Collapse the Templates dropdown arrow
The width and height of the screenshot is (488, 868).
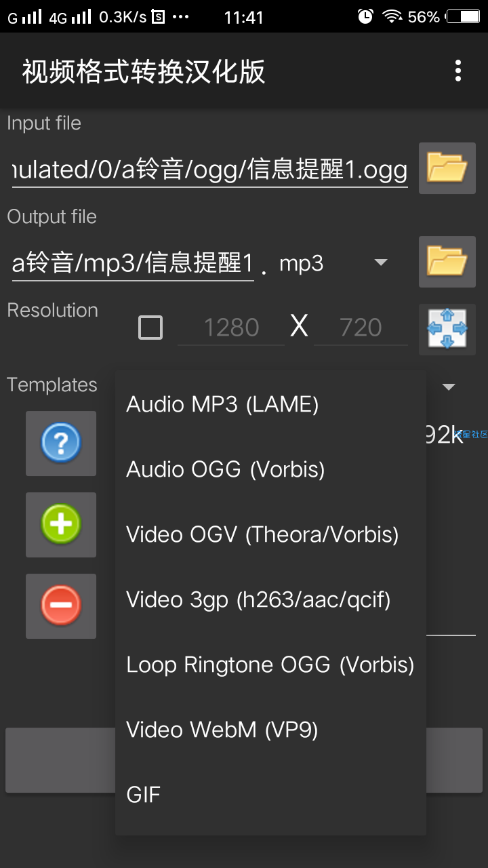(x=448, y=387)
